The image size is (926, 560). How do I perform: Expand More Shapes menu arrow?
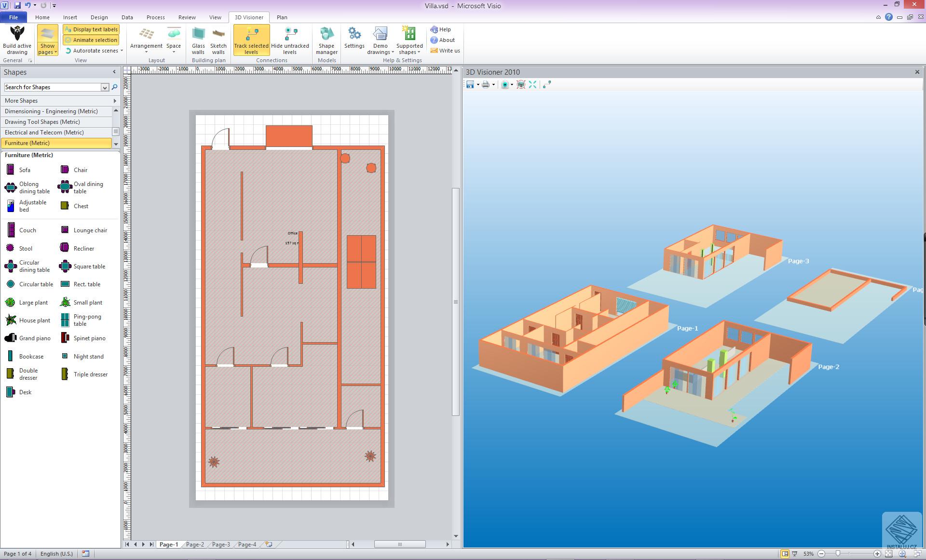pos(115,101)
